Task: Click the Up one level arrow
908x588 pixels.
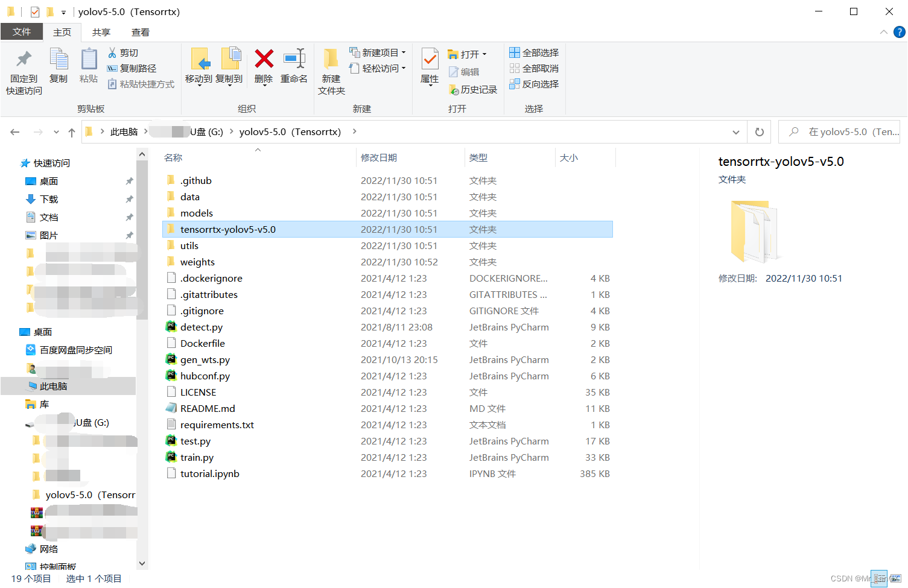Action: click(72, 132)
